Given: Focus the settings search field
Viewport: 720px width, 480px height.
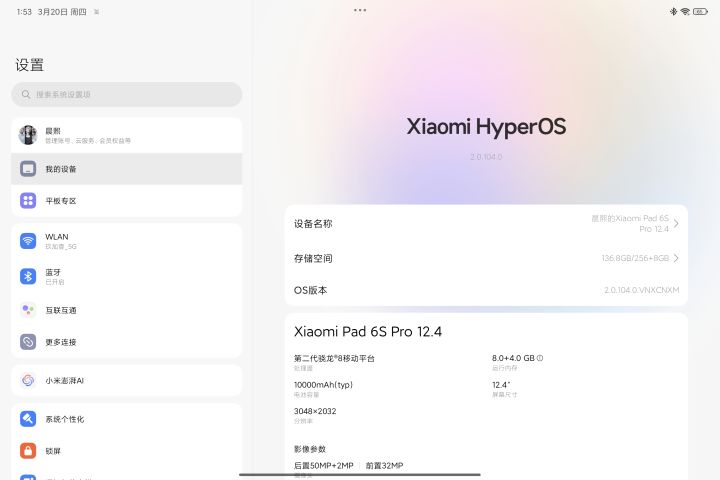Looking at the screenshot, I should [x=127, y=95].
